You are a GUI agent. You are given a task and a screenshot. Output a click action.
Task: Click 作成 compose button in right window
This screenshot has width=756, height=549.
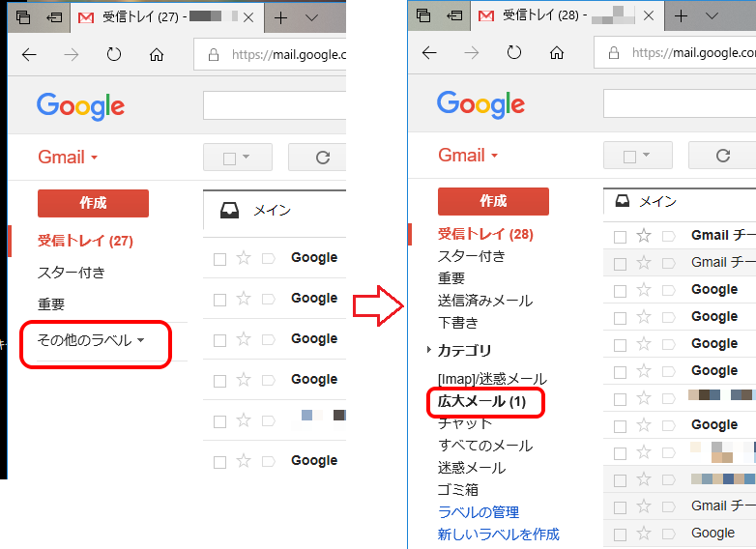493,201
